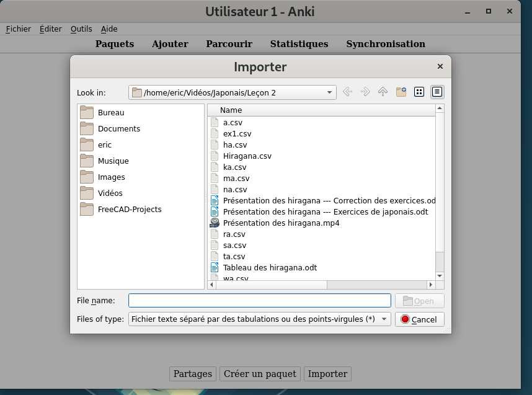Click the File name input field
Image resolution: width=532 pixels, height=395 pixels.
pos(259,301)
